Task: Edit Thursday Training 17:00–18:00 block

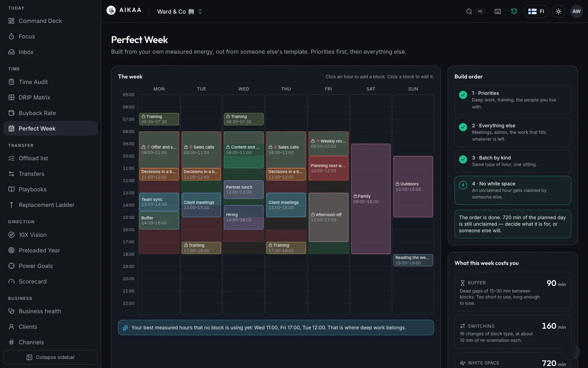Action: [286, 248]
